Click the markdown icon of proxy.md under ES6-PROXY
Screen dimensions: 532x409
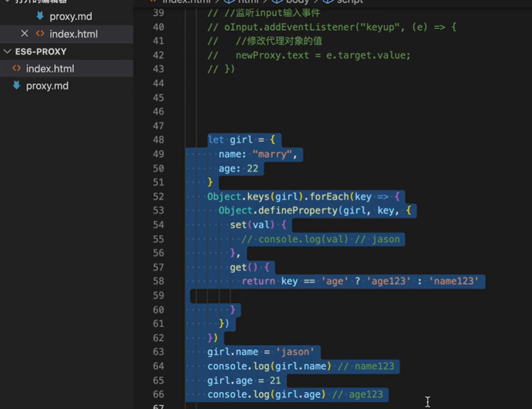point(16,85)
